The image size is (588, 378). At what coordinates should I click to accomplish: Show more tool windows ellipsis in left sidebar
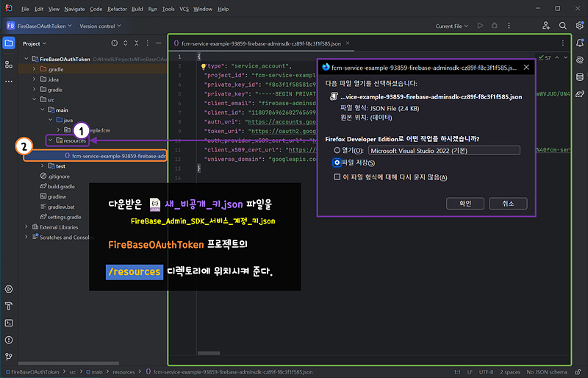(9, 81)
